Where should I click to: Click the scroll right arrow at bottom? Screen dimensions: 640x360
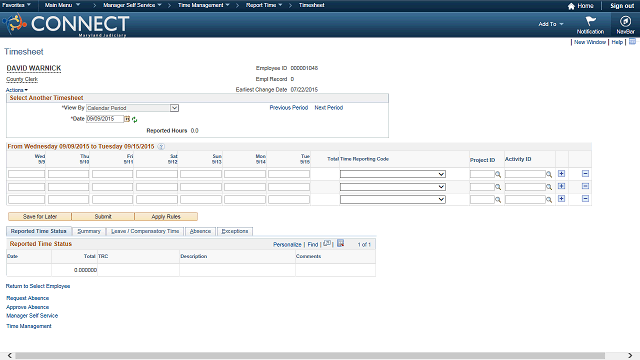tap(630, 356)
